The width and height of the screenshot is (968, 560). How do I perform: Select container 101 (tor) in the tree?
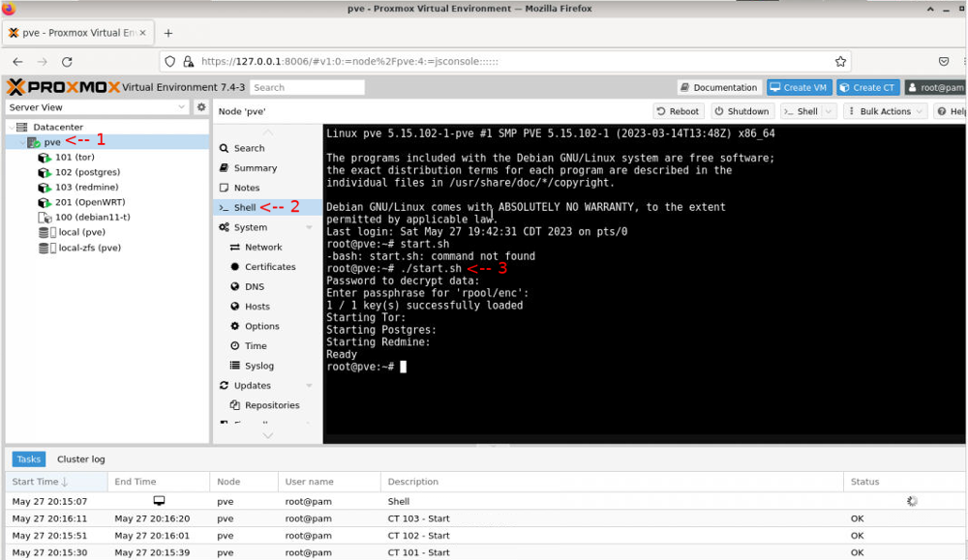(x=75, y=157)
